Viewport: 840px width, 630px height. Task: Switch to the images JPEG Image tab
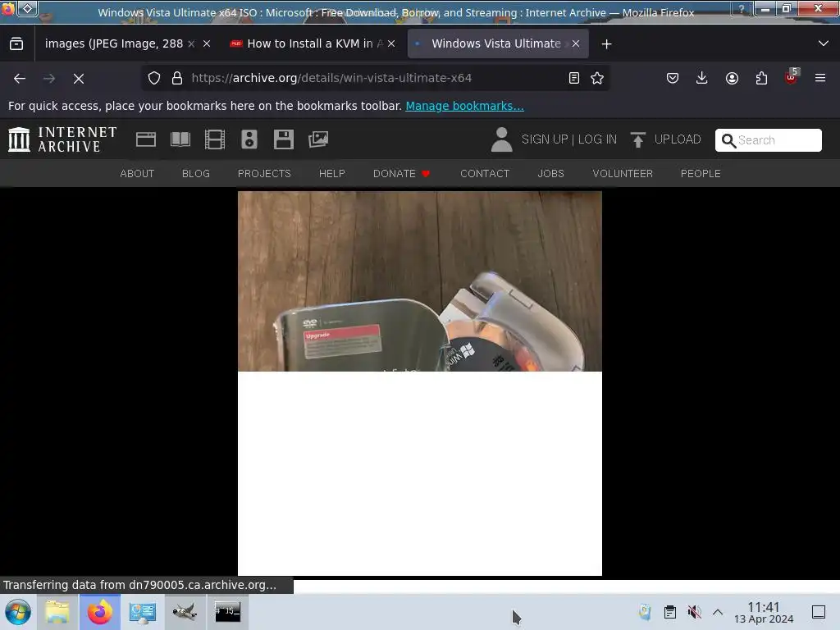pyautogui.click(x=115, y=44)
